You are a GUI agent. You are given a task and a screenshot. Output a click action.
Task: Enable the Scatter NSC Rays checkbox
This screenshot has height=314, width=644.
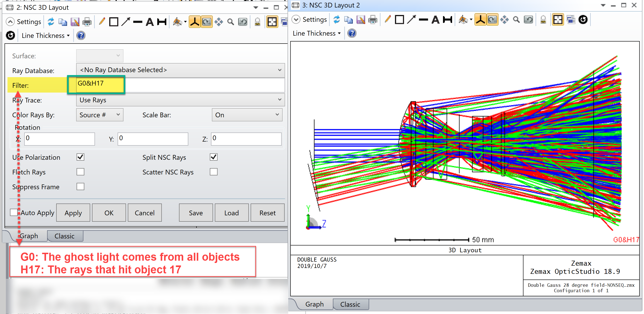pos(214,172)
